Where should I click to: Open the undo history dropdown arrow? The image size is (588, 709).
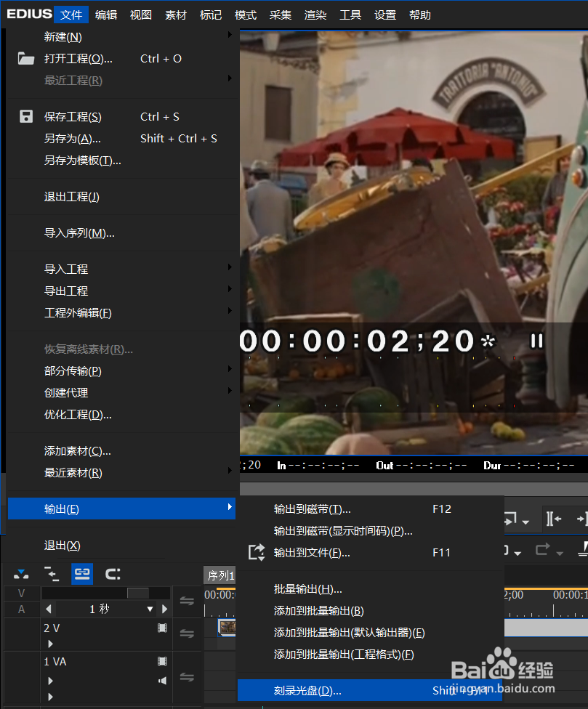(518, 553)
